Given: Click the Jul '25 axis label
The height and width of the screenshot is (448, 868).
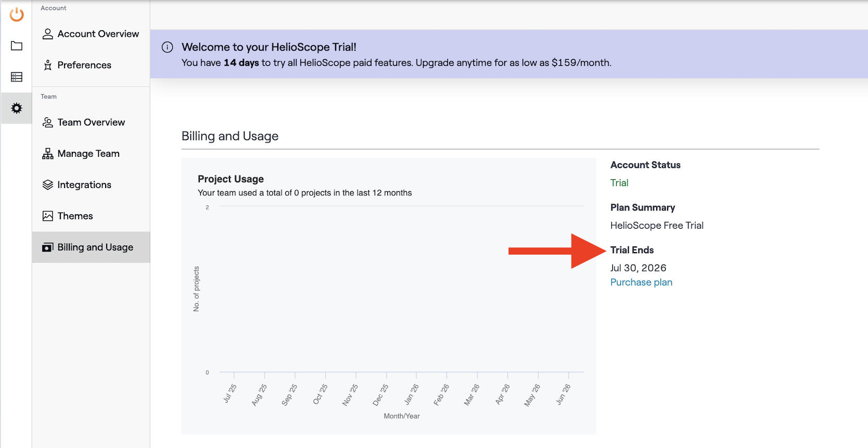Looking at the screenshot, I should tap(229, 394).
